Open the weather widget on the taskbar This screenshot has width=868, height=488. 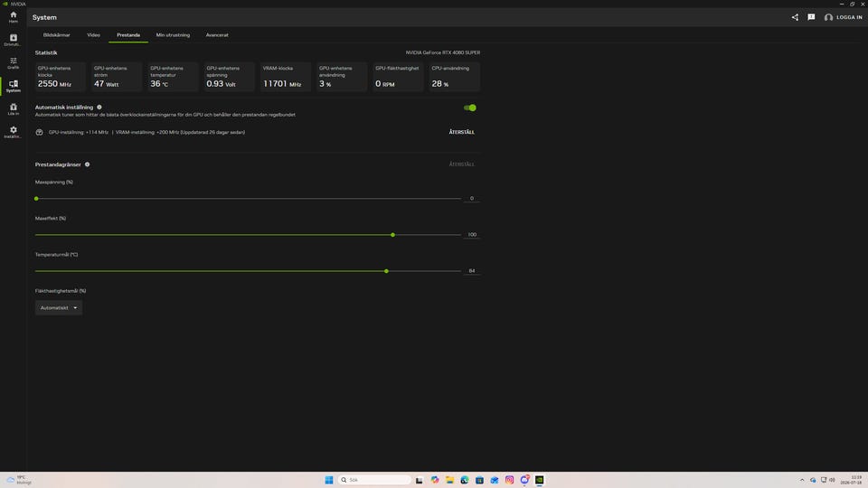(19, 480)
